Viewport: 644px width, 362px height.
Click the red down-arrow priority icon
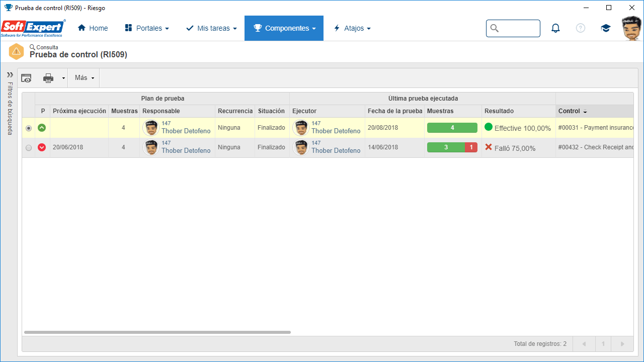coord(42,147)
